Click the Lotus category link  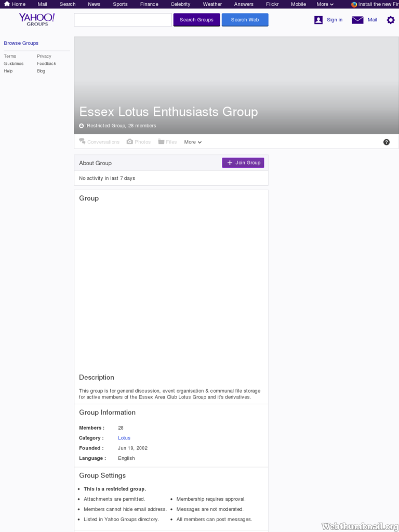(x=124, y=438)
